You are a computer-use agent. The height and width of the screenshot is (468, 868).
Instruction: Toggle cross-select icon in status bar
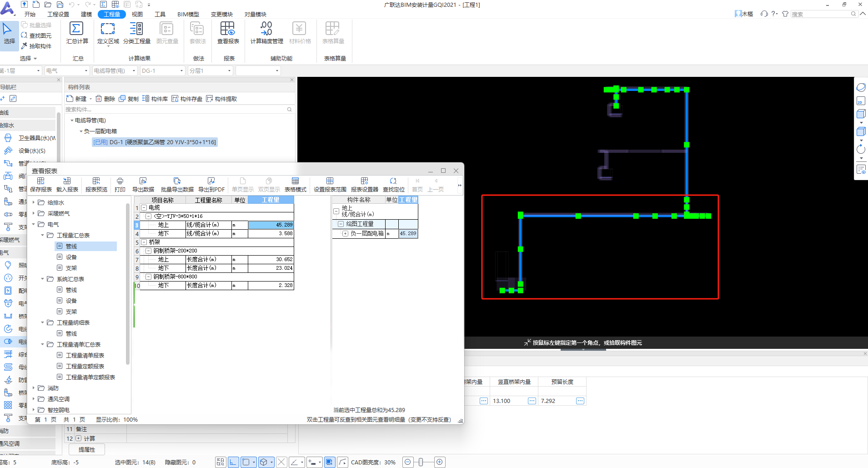click(x=281, y=462)
